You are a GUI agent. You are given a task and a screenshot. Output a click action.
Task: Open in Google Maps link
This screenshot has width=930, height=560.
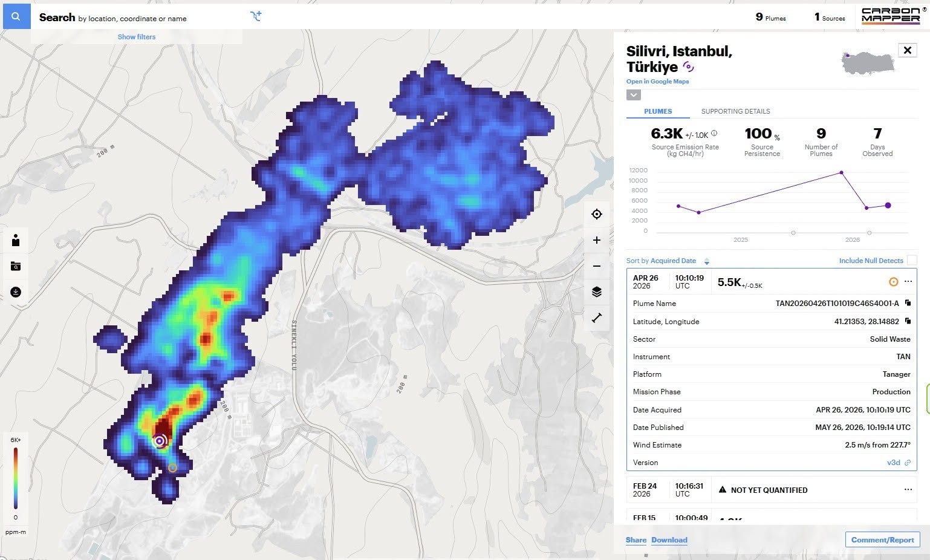[657, 82]
